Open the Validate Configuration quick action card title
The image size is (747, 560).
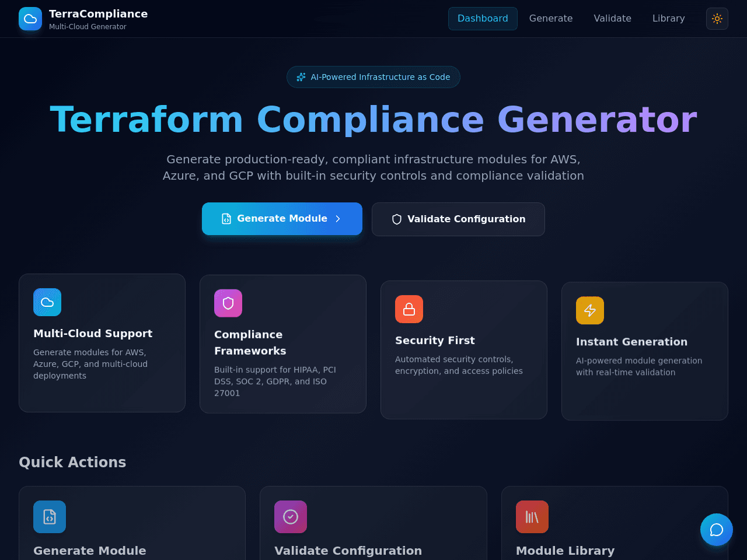pyautogui.click(x=348, y=551)
